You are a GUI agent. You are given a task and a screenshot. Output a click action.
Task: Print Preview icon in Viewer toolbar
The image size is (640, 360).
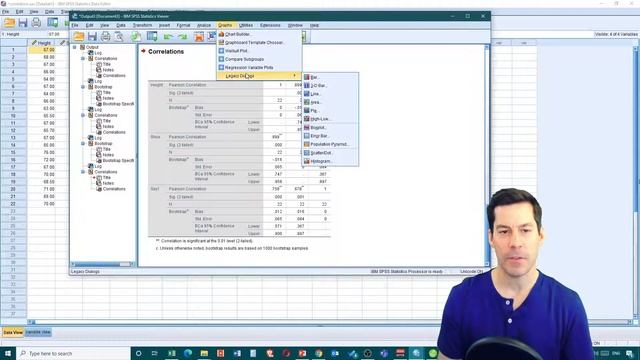point(119,37)
